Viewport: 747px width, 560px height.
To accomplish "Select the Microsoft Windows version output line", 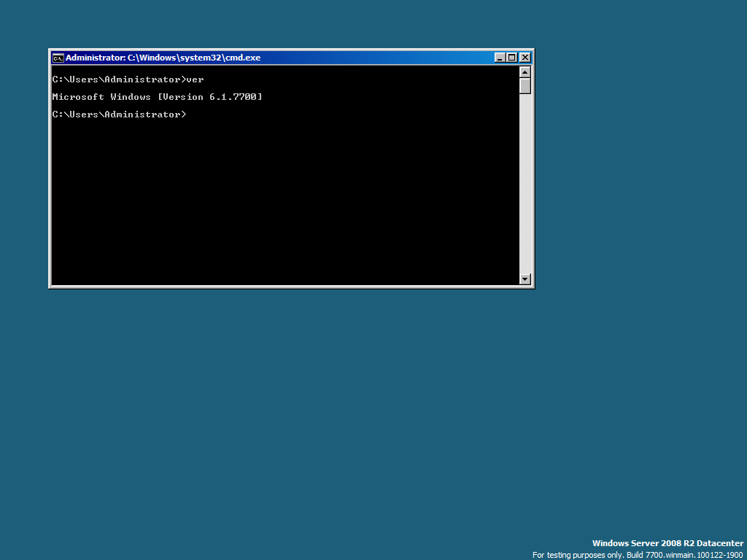I will pos(158,97).
